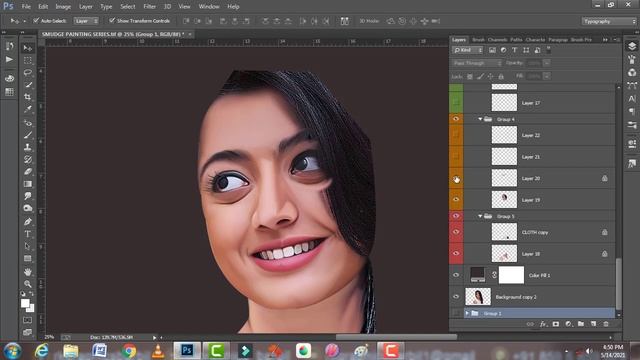This screenshot has width=640, height=360.
Task: Select the Pen tool
Action: (x=27, y=222)
